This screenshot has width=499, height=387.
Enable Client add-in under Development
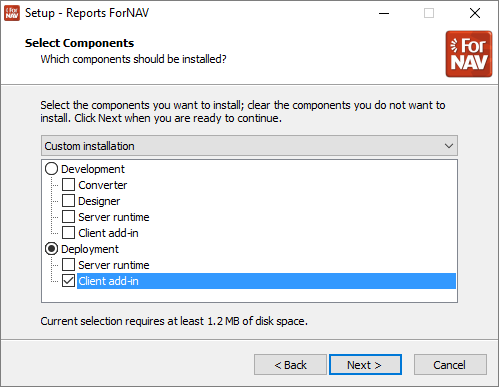click(x=68, y=233)
